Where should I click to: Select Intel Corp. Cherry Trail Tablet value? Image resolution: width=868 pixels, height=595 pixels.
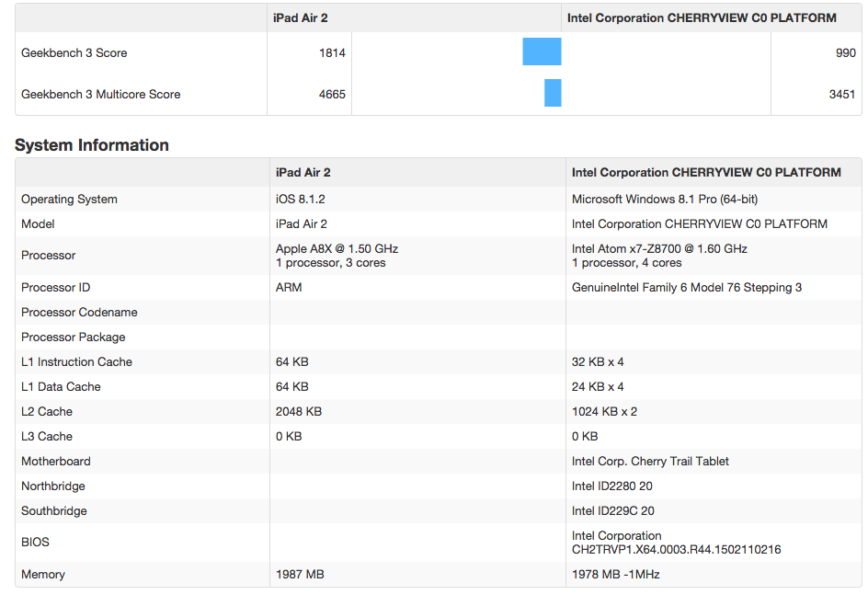coord(650,462)
